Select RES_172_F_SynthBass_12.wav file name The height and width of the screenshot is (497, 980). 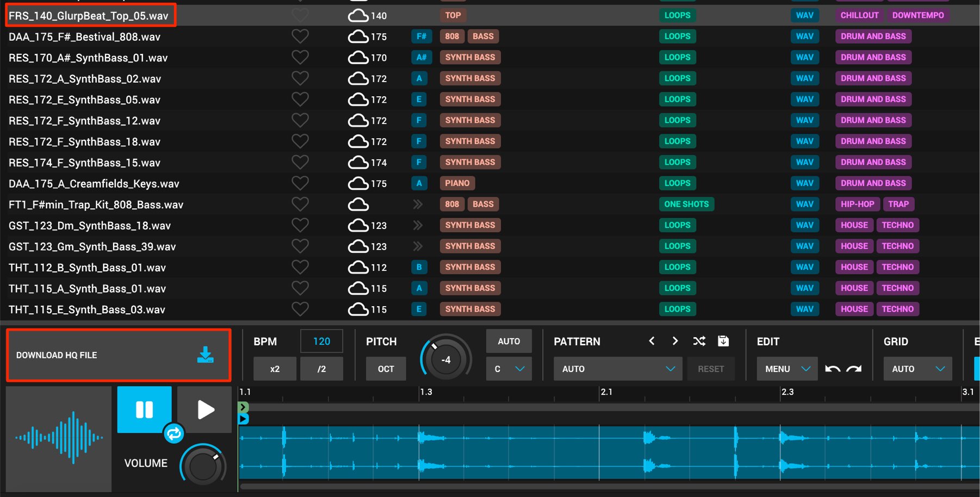point(84,121)
